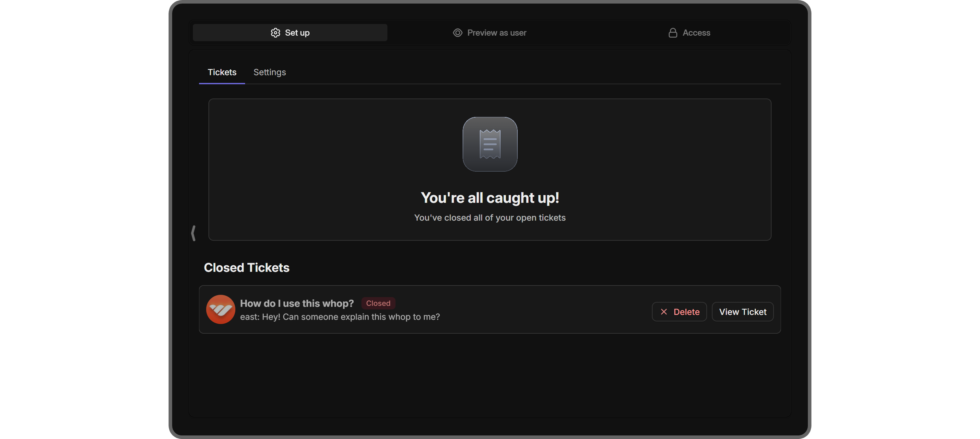
Task: Click the ticket title How do I use this whop
Action: 297,303
